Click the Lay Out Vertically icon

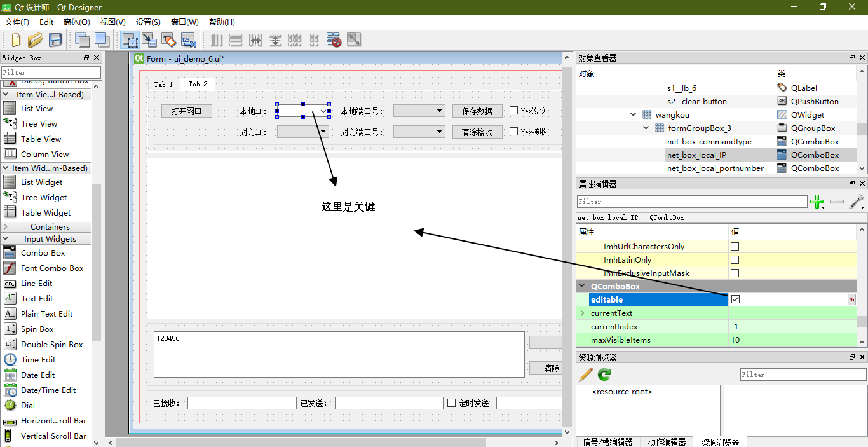(x=236, y=40)
